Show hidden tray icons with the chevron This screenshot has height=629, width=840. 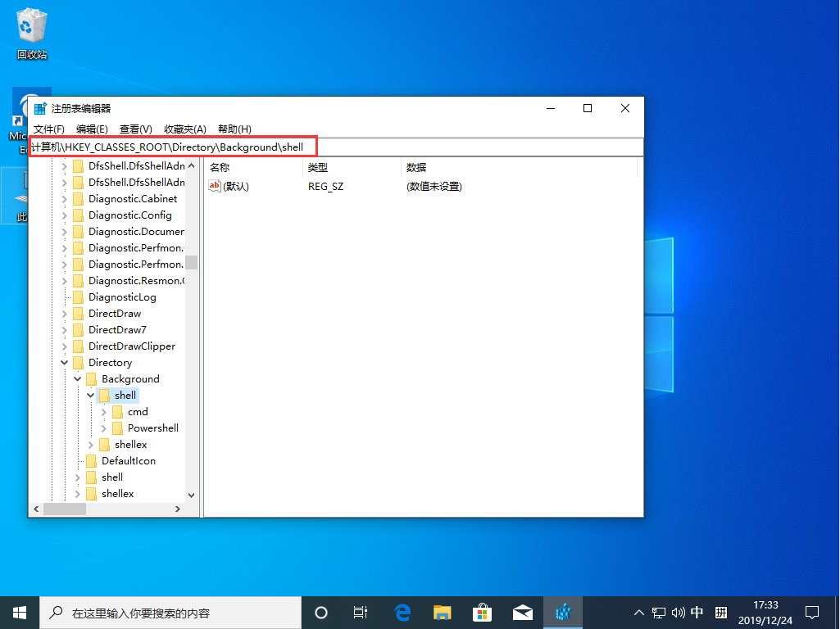[x=638, y=612]
